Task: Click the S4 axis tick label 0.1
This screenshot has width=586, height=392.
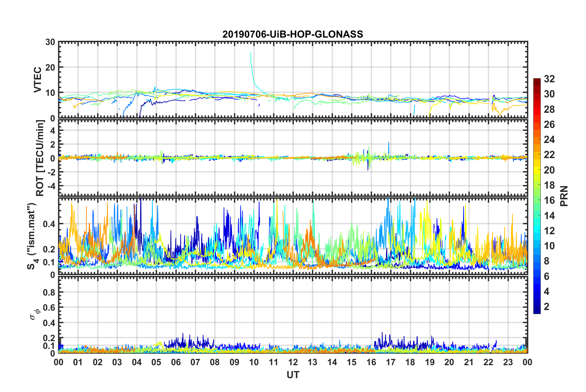Action: pos(49,262)
